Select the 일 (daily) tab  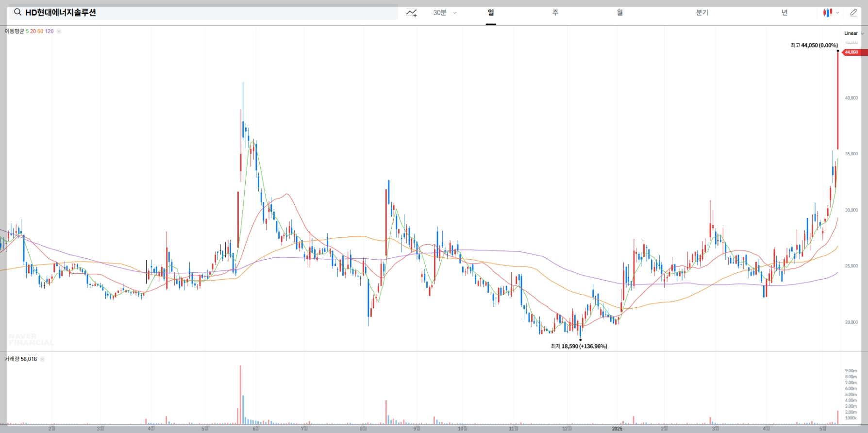click(x=491, y=13)
